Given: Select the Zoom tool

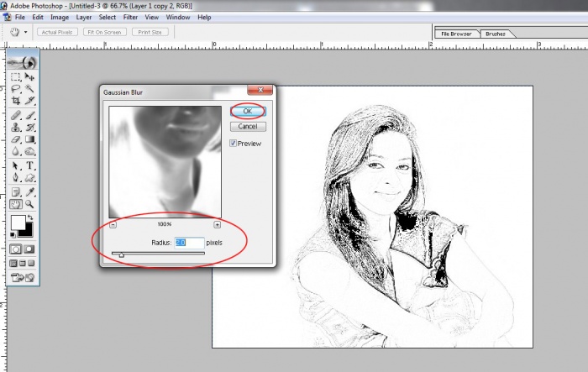Looking at the screenshot, I should tap(29, 204).
